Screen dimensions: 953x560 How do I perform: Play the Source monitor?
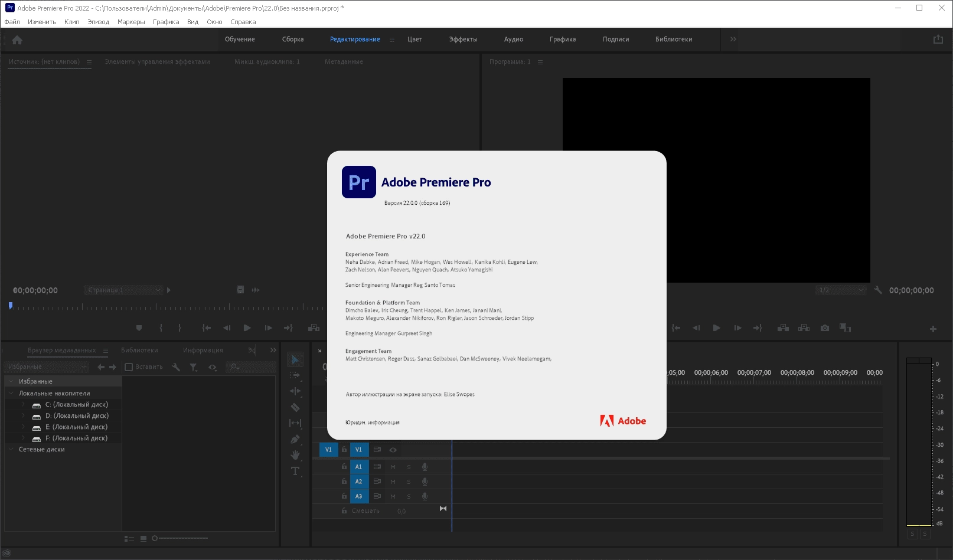point(247,328)
